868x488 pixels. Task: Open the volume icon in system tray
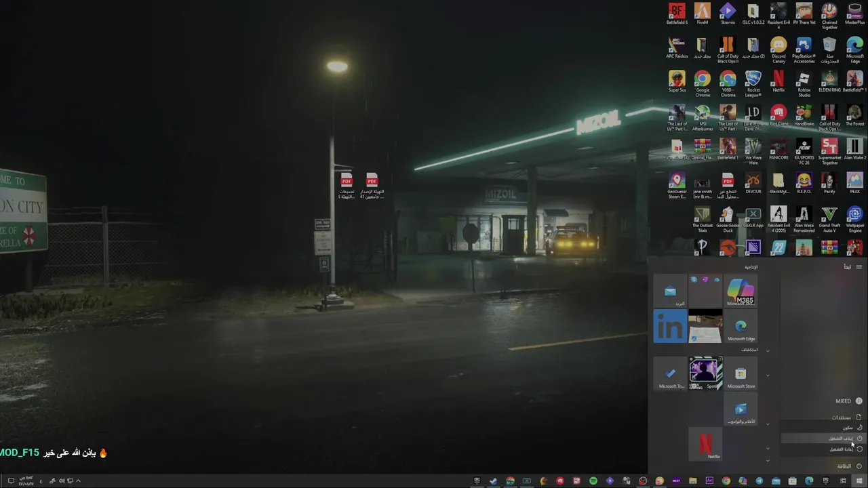pyautogui.click(x=61, y=481)
